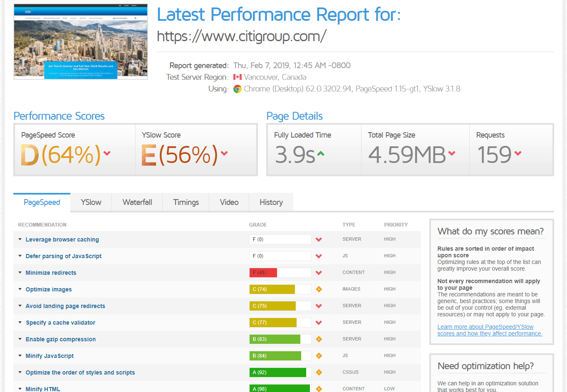This screenshot has height=392, width=567.
Task: Open Minimize redirects recommendation
Action: 51,273
